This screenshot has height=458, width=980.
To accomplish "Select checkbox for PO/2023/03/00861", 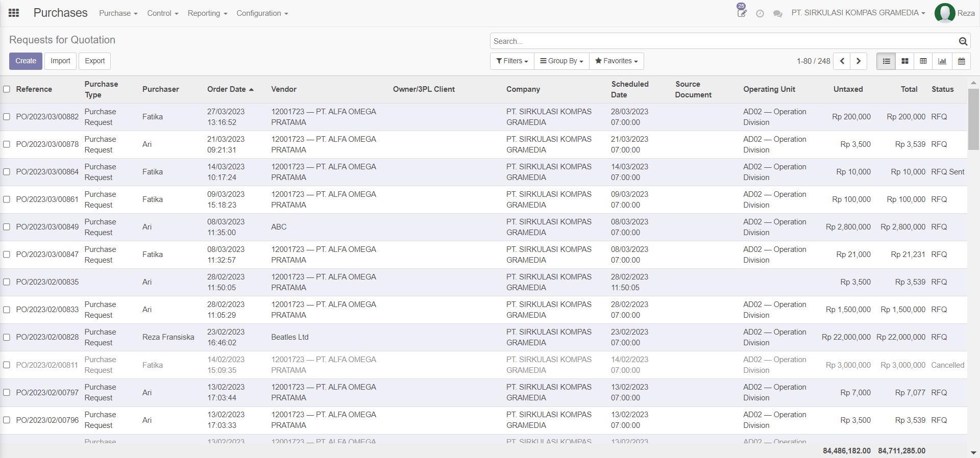I will click(x=7, y=199).
